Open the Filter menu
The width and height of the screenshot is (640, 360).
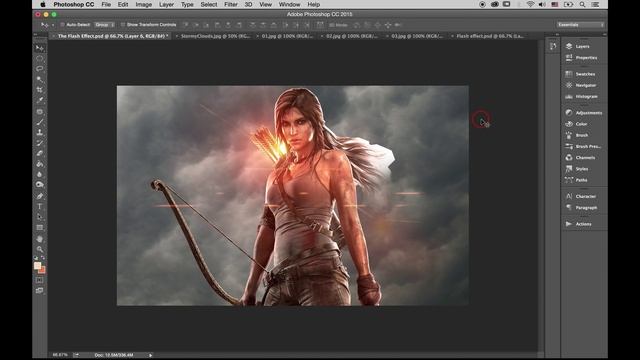click(231, 4)
